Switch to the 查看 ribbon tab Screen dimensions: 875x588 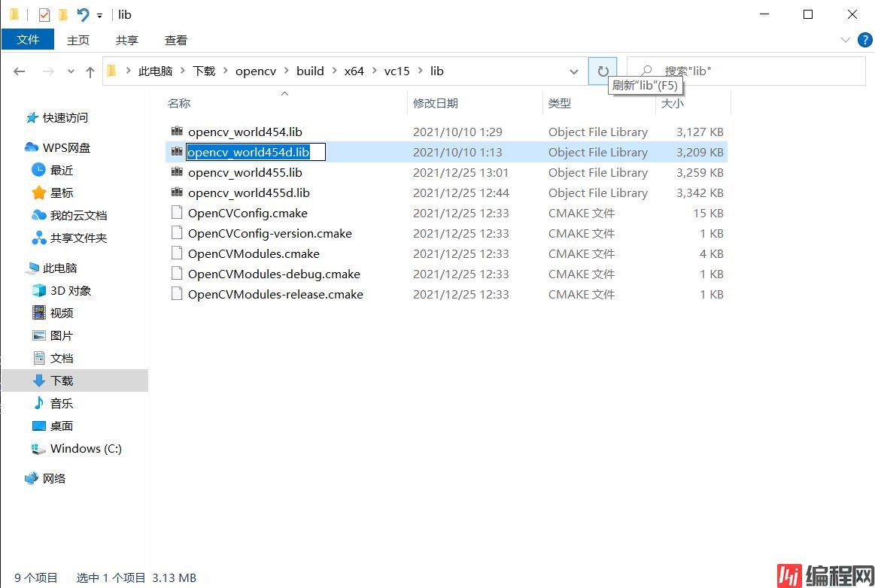coord(176,40)
